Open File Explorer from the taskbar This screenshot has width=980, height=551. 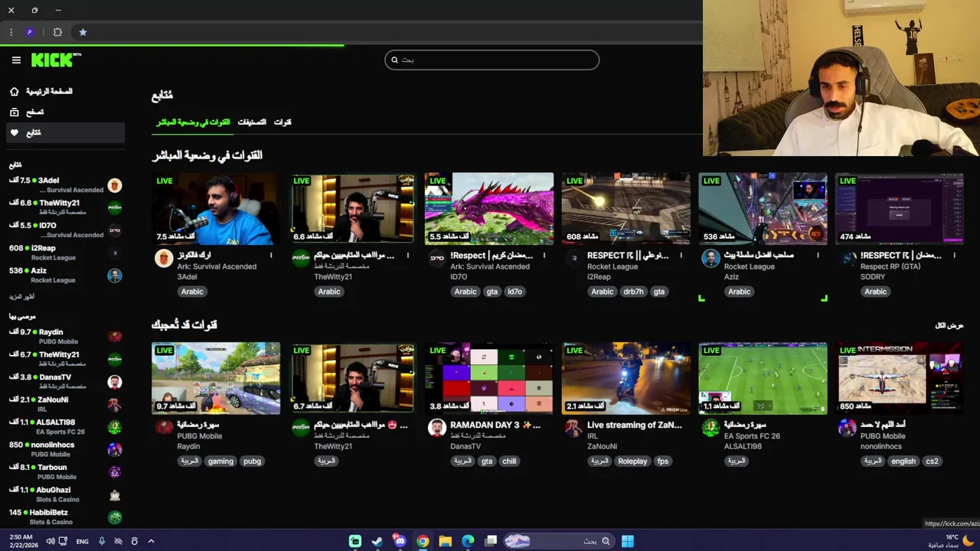click(x=445, y=541)
